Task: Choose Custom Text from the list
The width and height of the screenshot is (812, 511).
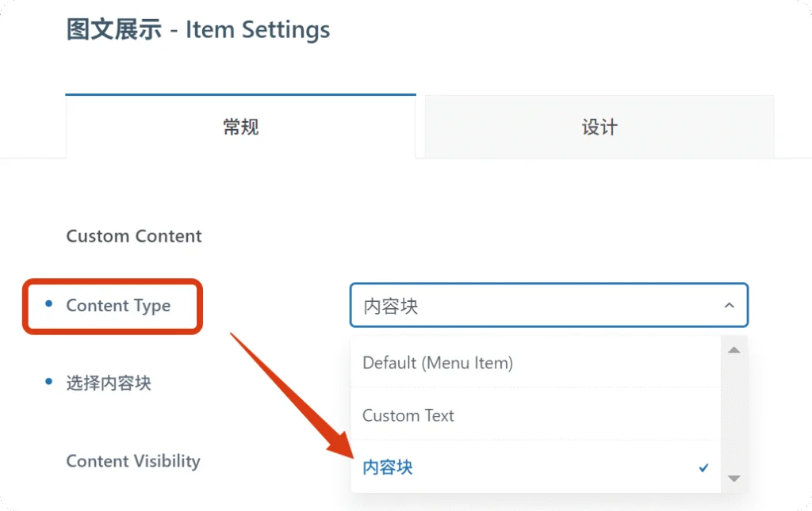Action: [535, 415]
